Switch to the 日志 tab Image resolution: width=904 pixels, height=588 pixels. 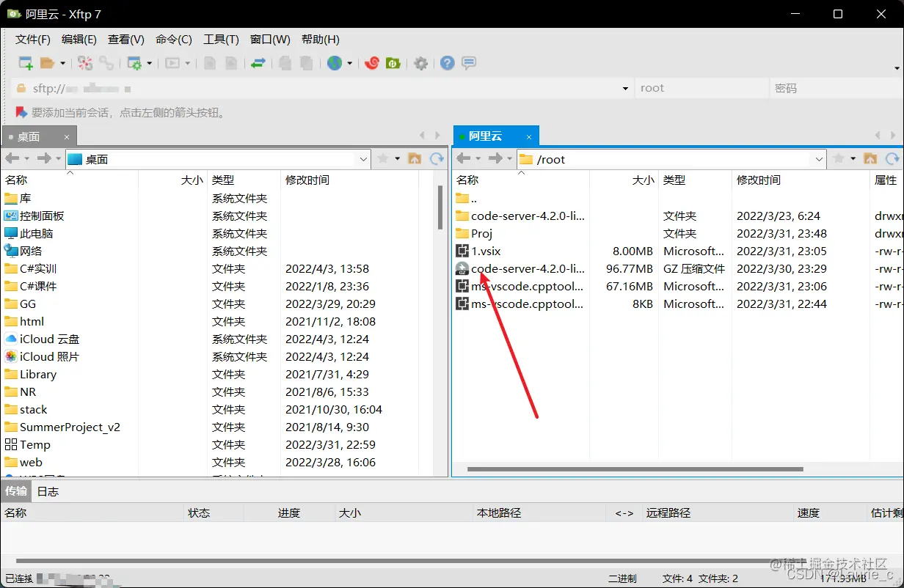(x=48, y=491)
